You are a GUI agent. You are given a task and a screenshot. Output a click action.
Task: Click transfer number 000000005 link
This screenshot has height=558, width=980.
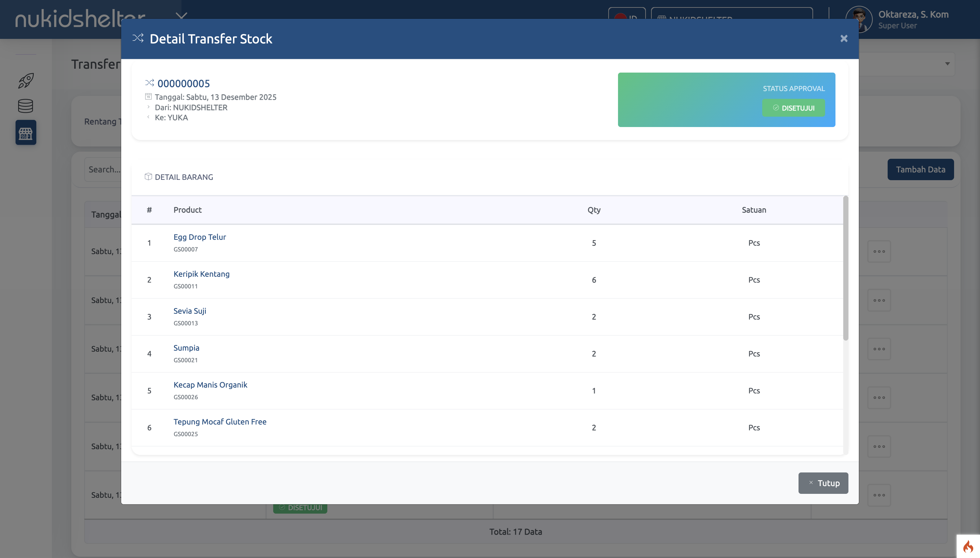[183, 84]
